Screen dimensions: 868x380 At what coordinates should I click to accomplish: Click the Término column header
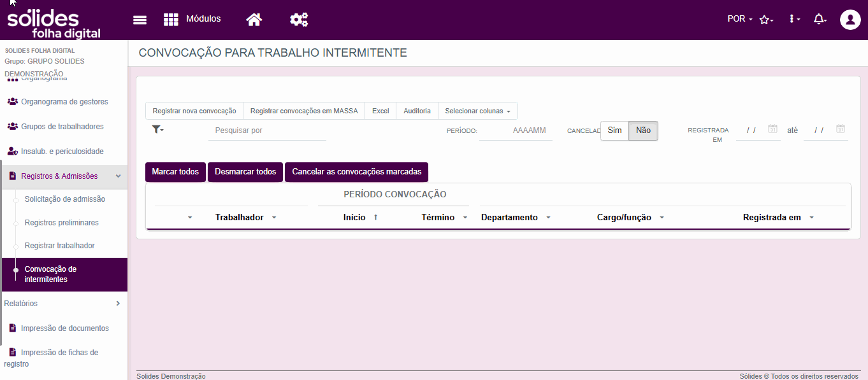pyautogui.click(x=438, y=218)
